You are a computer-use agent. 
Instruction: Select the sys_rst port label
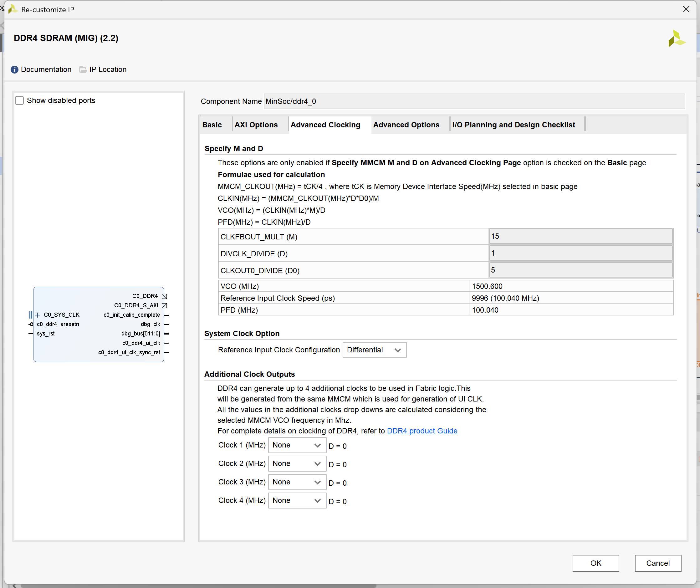[x=46, y=334]
